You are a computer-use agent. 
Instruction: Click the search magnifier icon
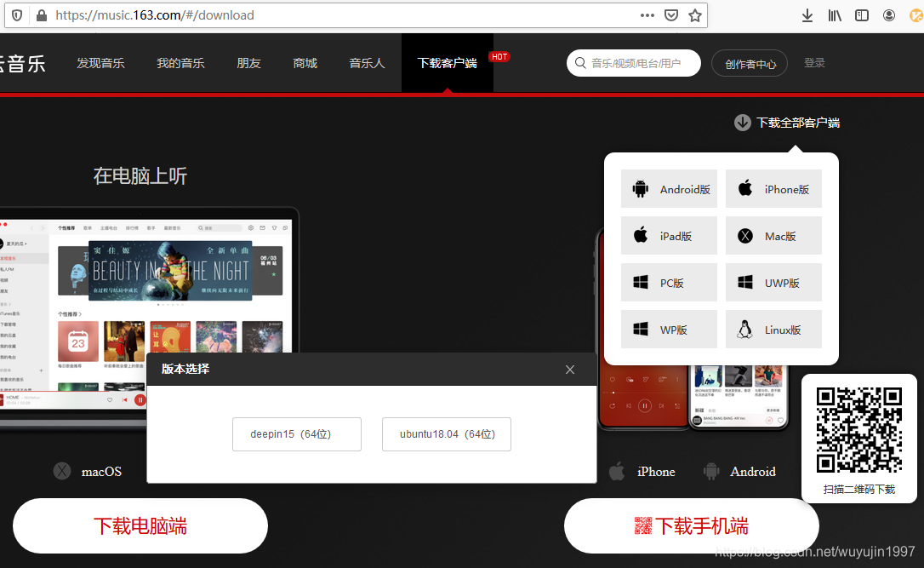[580, 63]
